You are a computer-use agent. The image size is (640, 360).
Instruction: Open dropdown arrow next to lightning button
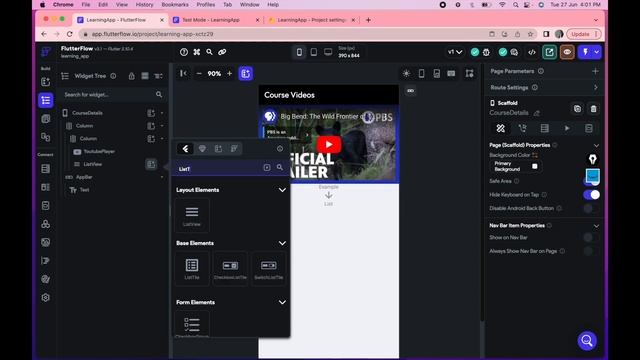tap(596, 52)
